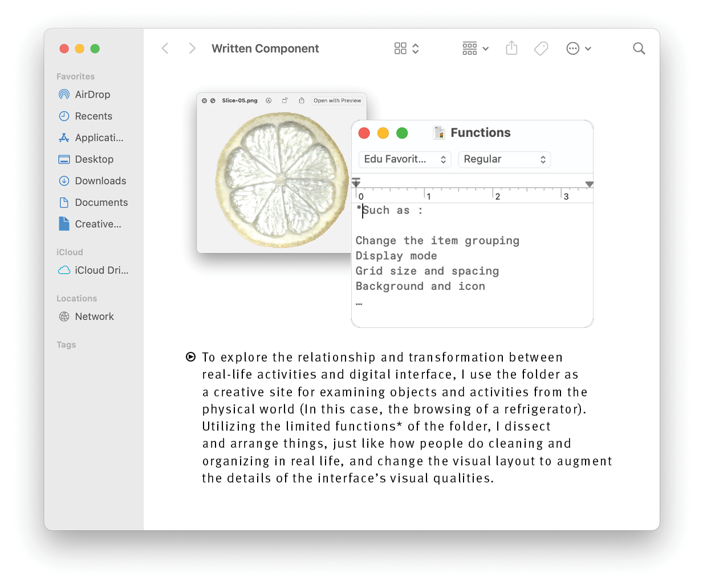Open the icon view switcher in Finder toolbar
Viewport: 707px width, 588px height.
pos(407,48)
